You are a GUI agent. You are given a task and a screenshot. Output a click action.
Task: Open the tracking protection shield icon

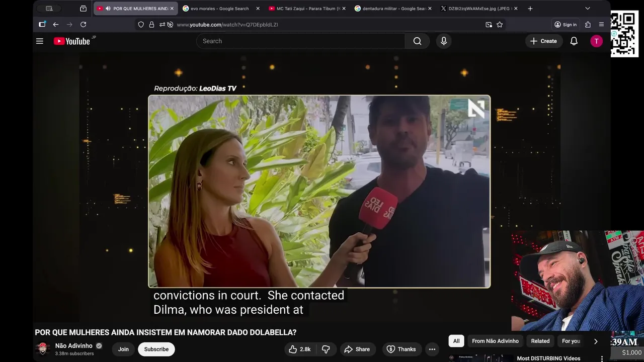(141, 25)
